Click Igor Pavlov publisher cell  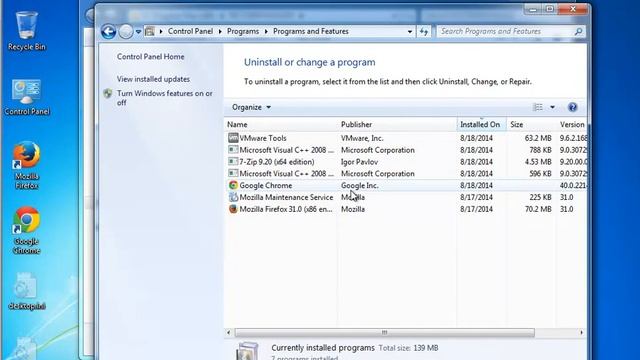coord(359,162)
